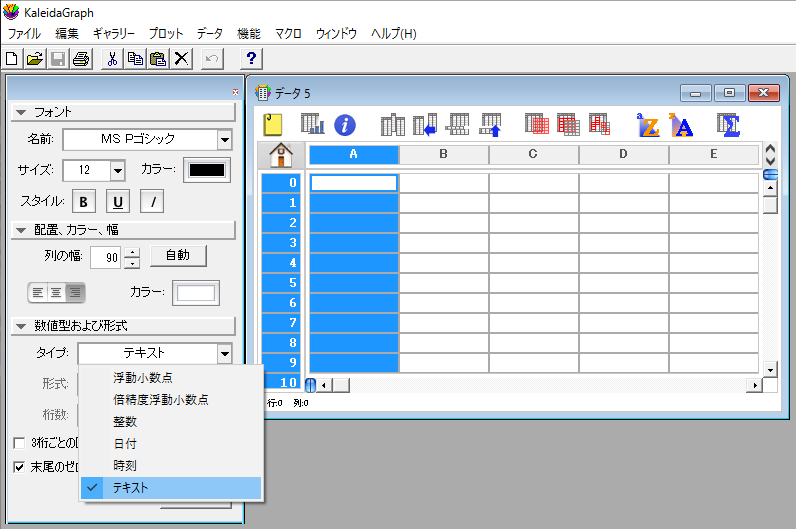Screen dimensions: 796x529
Task: Click the column width field showing 90
Action: pyautogui.click(x=107, y=257)
